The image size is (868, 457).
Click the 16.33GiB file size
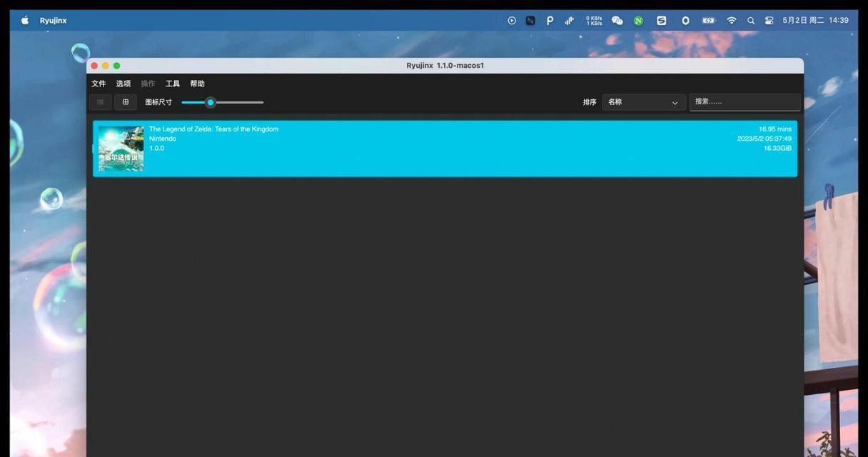click(x=777, y=149)
